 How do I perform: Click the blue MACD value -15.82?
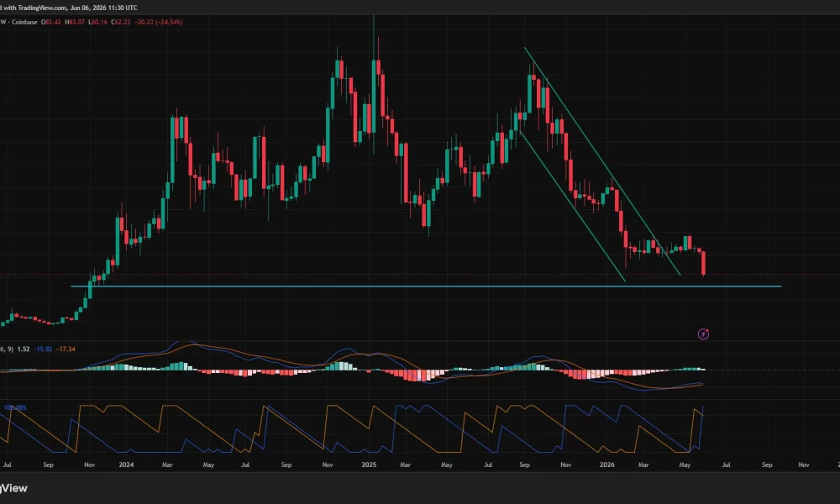43,349
